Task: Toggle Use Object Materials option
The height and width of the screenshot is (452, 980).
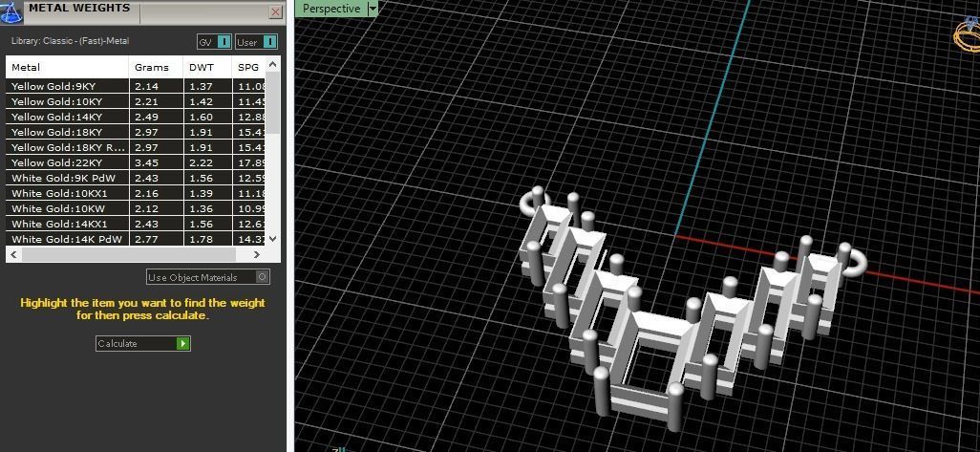Action: coord(208,277)
